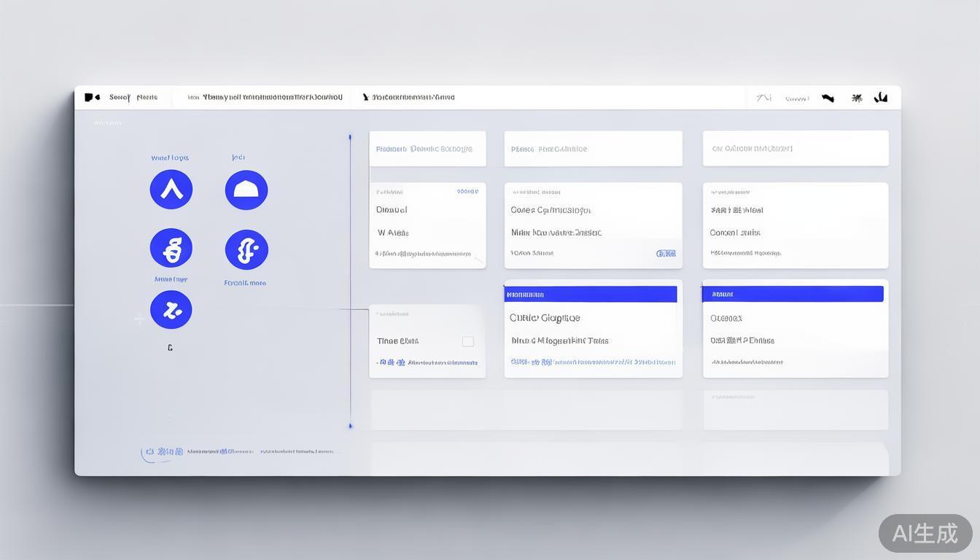
Task: Click the small corner arrow on 'Dinauel' card
Action: point(478,259)
